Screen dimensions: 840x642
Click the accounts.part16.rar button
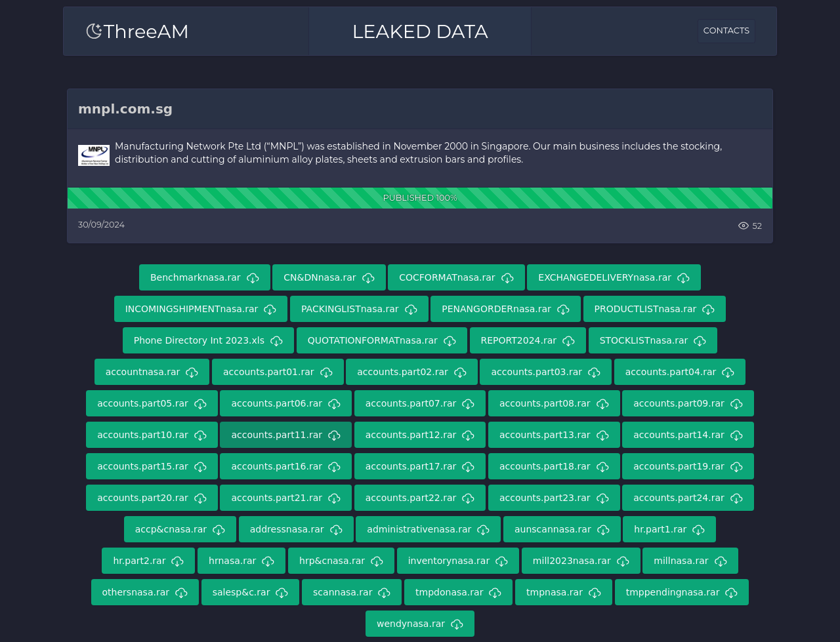pyautogui.click(x=285, y=466)
